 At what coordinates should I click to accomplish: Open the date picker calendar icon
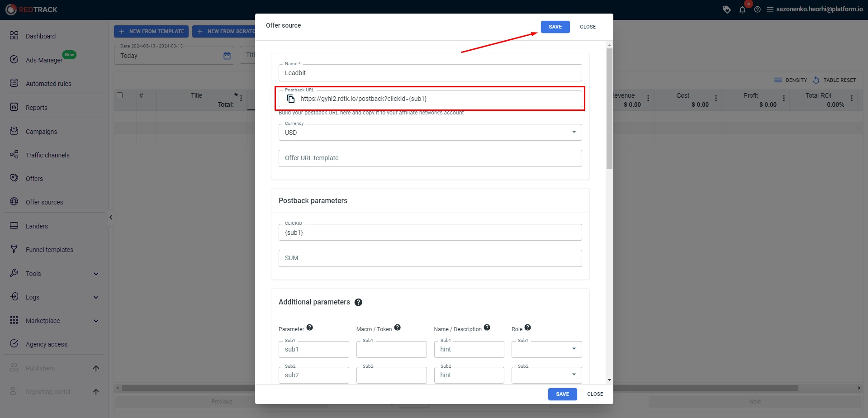[227, 56]
